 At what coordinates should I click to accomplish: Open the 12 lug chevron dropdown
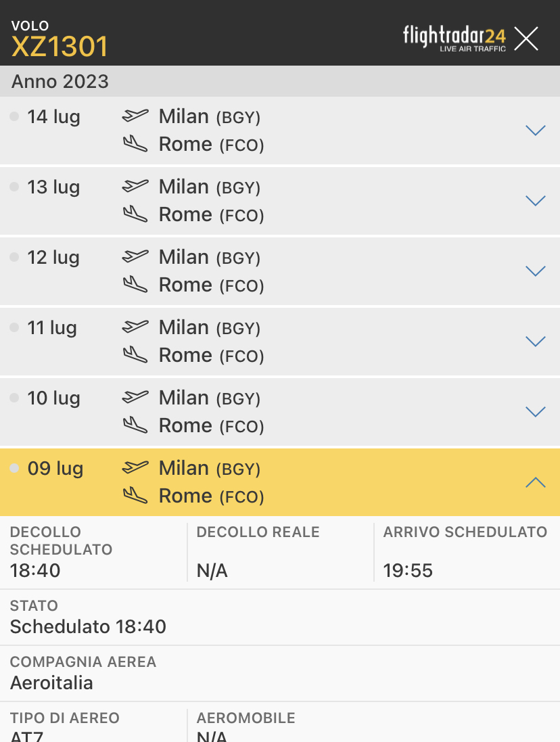pos(535,271)
